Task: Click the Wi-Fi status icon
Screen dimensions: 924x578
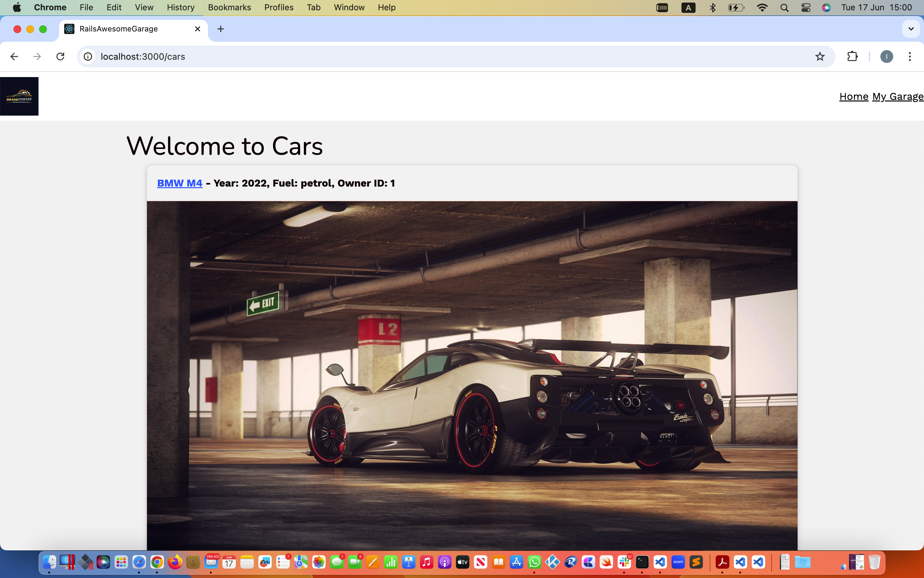Action: (x=762, y=8)
